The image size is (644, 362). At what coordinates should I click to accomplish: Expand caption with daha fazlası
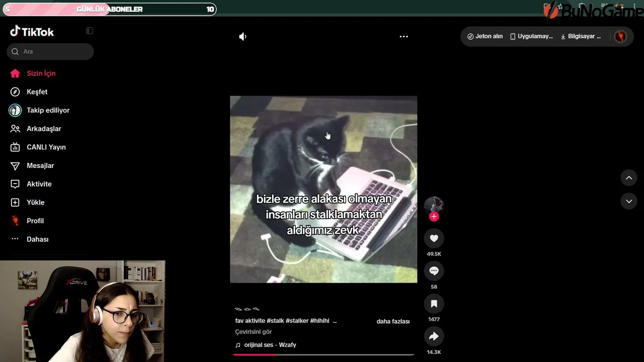pyautogui.click(x=393, y=321)
